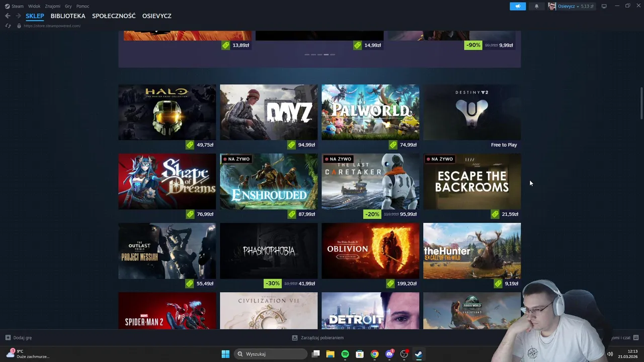
Task: Open the notifications bell
Action: coord(536,6)
